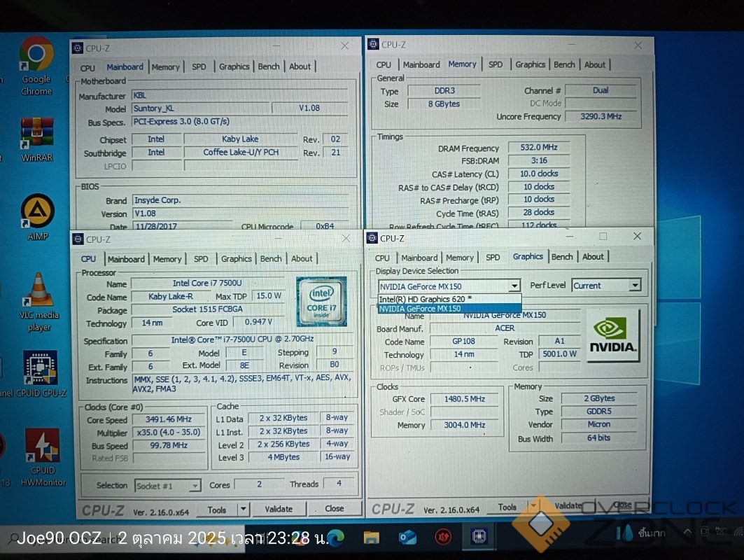Image resolution: width=744 pixels, height=560 pixels.
Task: Click the 532.0 MHz DRAM frequency value
Action: coord(538,148)
